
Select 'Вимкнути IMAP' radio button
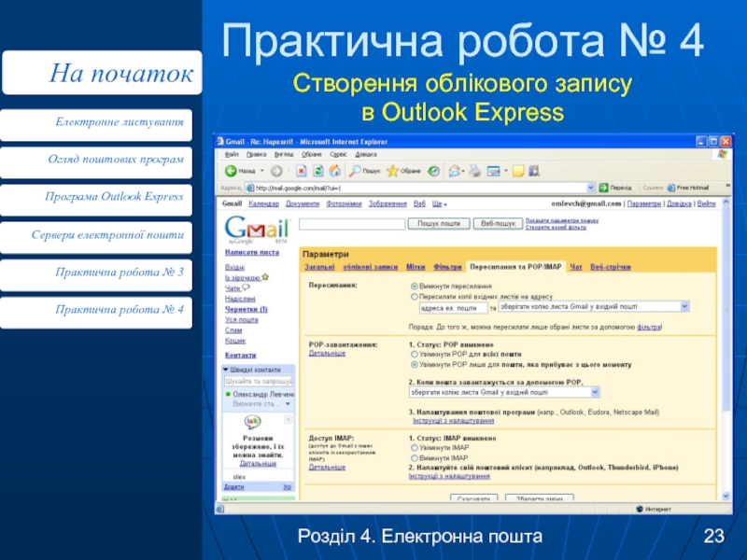pyautogui.click(x=414, y=458)
